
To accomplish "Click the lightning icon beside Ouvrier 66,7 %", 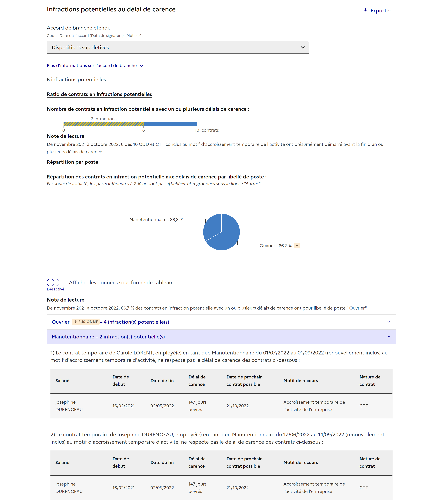I will tap(297, 245).
